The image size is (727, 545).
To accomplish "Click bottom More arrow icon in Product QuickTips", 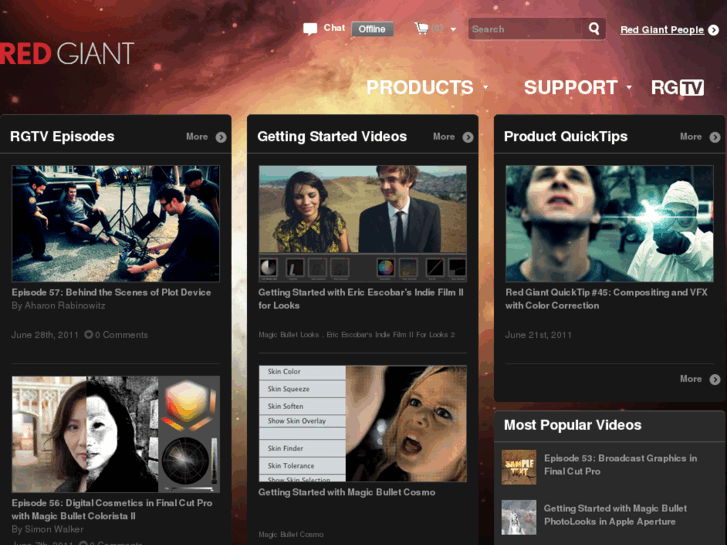I will coord(715,379).
